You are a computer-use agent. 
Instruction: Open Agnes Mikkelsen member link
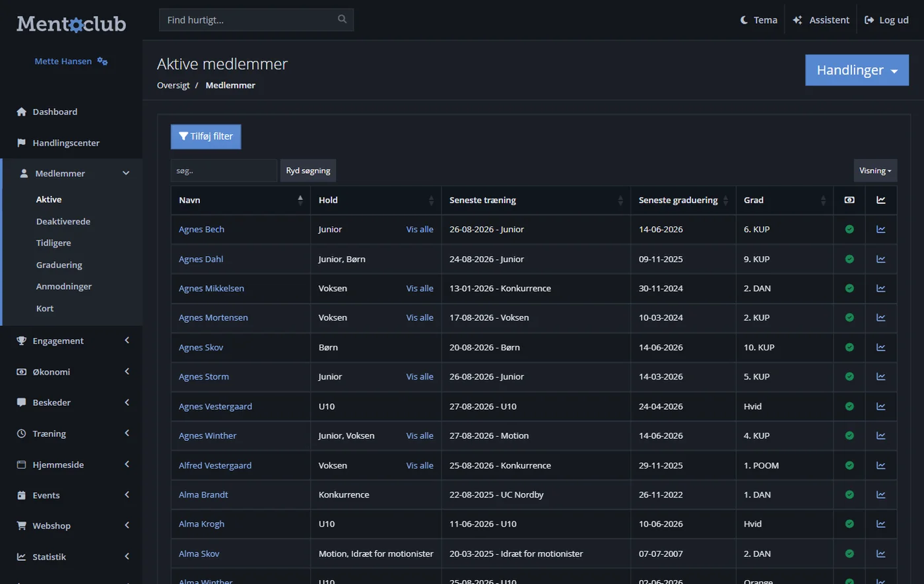[x=211, y=288]
